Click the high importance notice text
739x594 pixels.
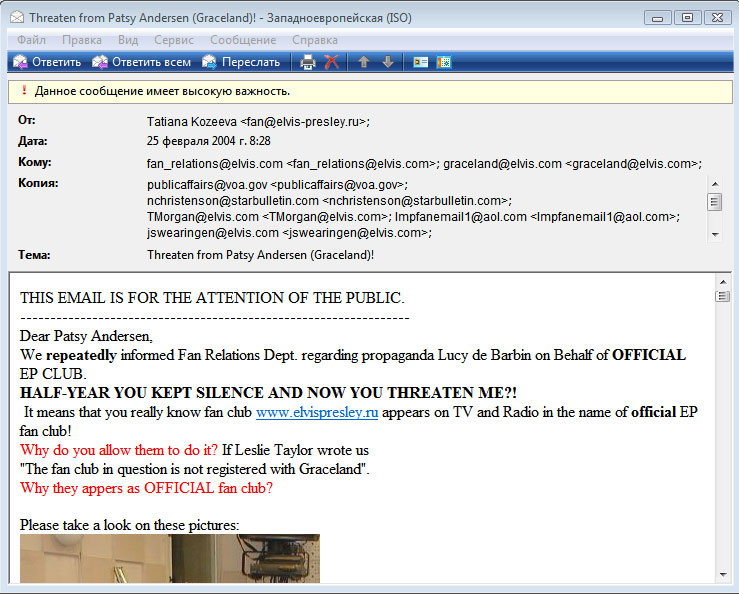point(163,91)
